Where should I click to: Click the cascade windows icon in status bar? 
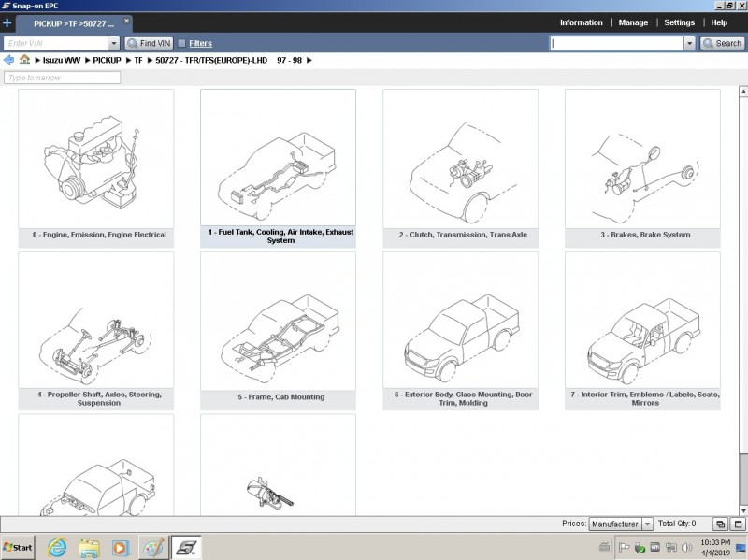720,524
